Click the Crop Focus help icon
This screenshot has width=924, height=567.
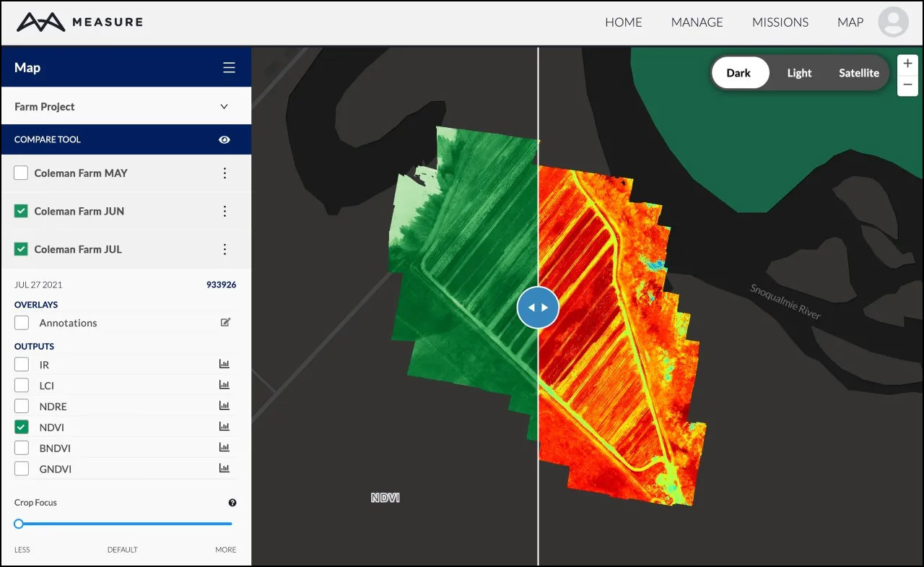coord(232,503)
